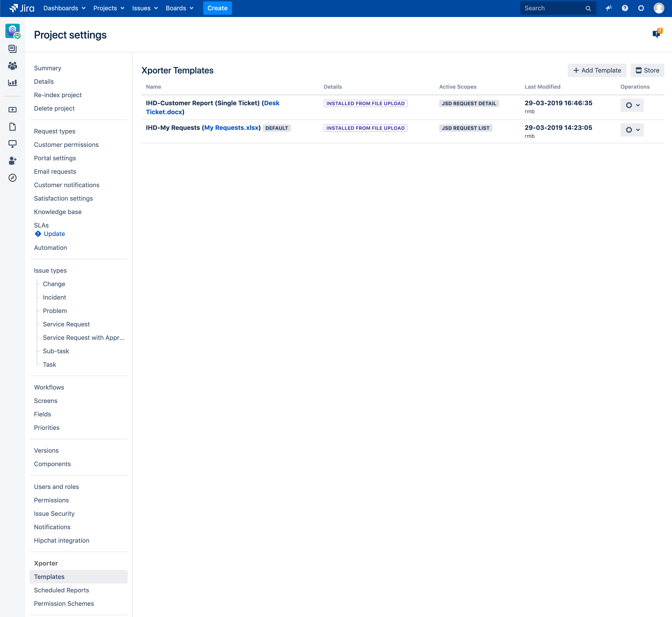Viewport: 672px width, 617px height.
Task: Expand operations gear for IHD-My Requests
Action: pyautogui.click(x=632, y=130)
